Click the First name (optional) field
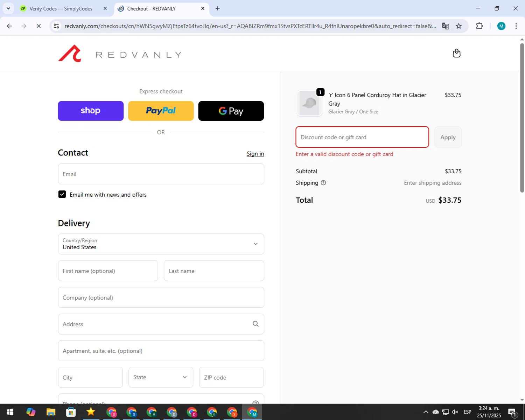 108,271
